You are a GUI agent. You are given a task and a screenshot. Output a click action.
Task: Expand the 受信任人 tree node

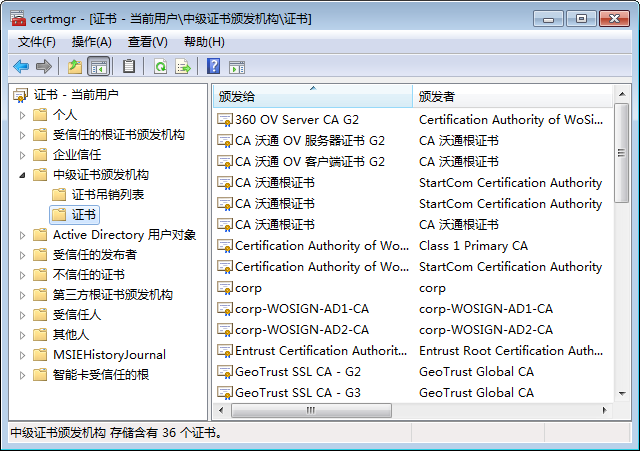tap(23, 315)
